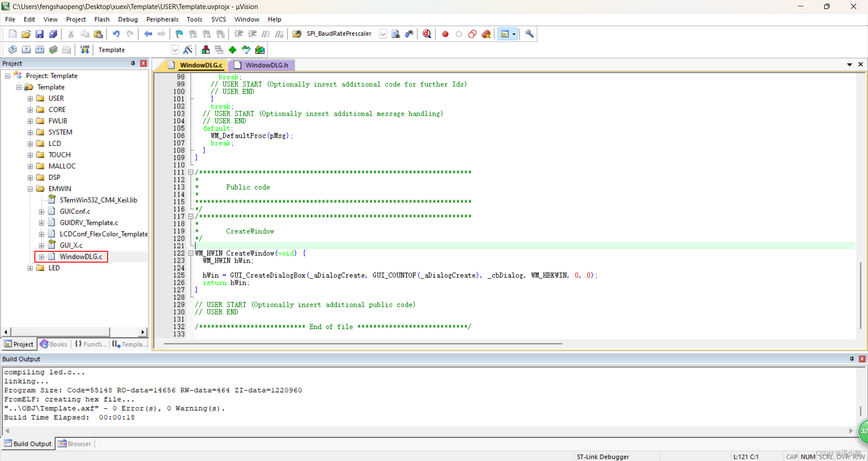Kill all breakpoints in program
This screenshot has height=461, width=868.
coord(486,34)
